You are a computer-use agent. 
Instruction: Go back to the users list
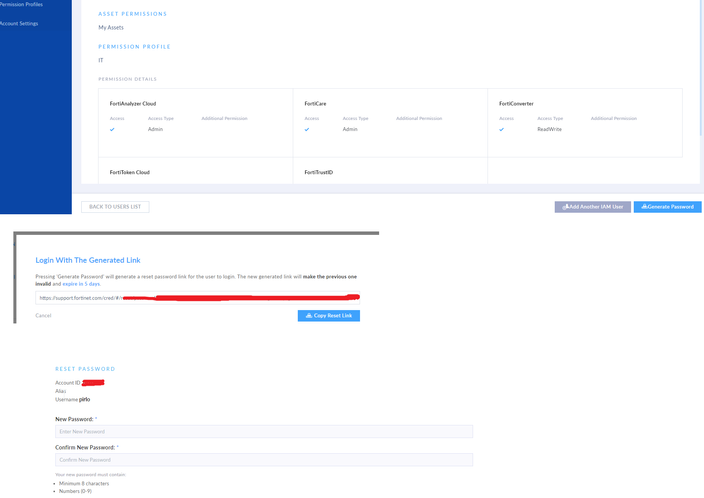[x=115, y=207]
